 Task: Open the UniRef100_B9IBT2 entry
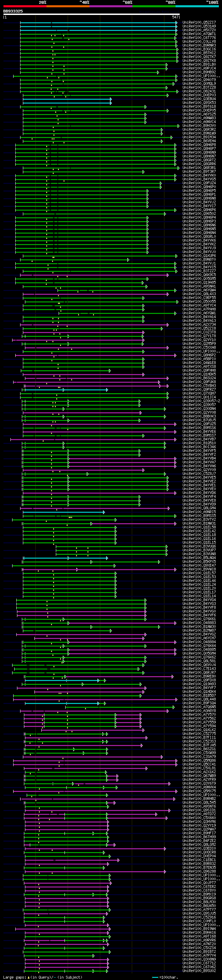click(199, 952)
